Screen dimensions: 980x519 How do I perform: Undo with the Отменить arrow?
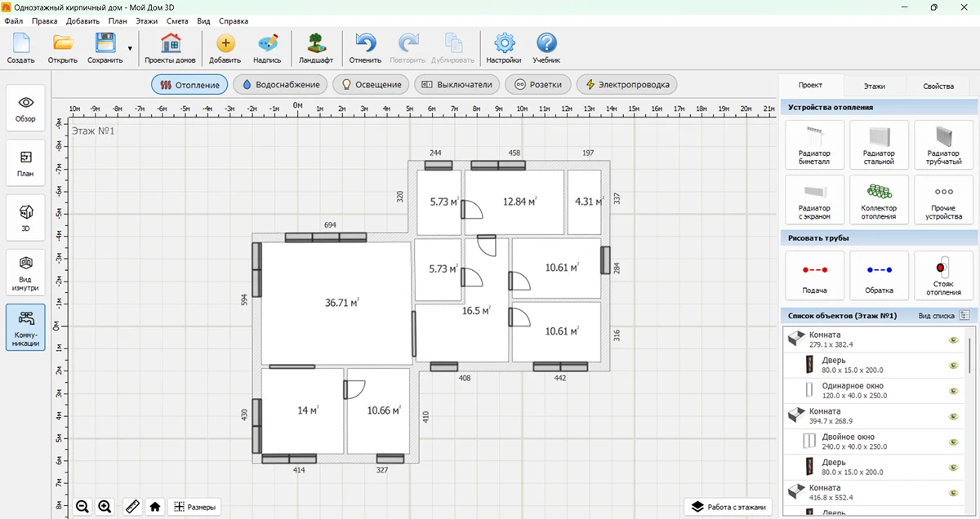coord(365,49)
